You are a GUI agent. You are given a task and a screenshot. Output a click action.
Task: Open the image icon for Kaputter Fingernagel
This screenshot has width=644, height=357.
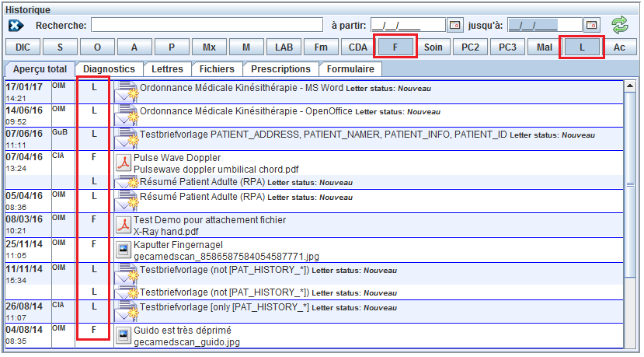[124, 250]
